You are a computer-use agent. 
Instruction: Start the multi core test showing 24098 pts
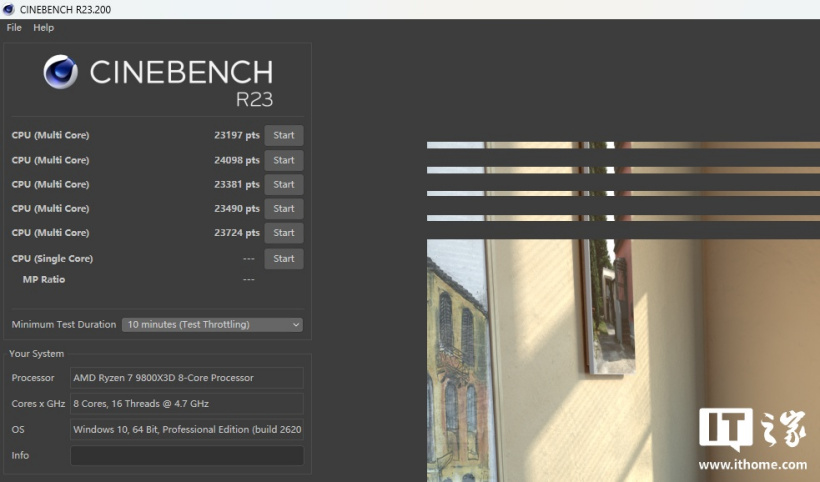(283, 160)
